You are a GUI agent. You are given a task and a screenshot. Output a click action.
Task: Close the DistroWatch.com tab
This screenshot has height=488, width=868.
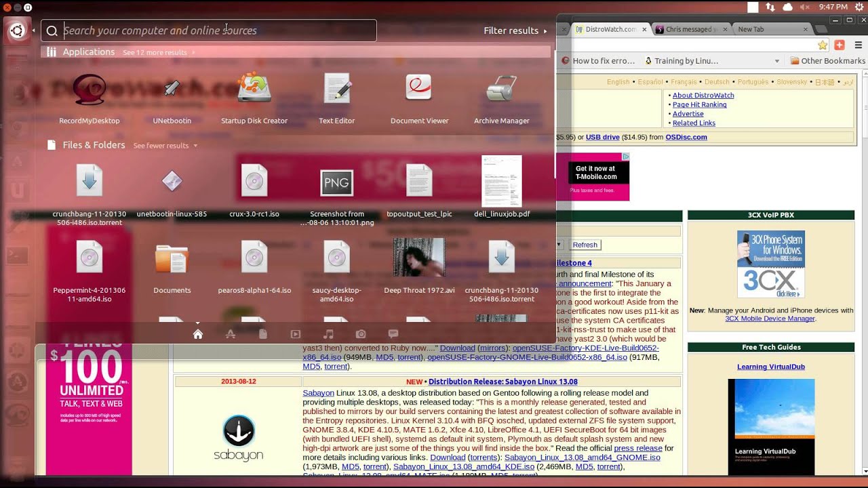coord(644,29)
